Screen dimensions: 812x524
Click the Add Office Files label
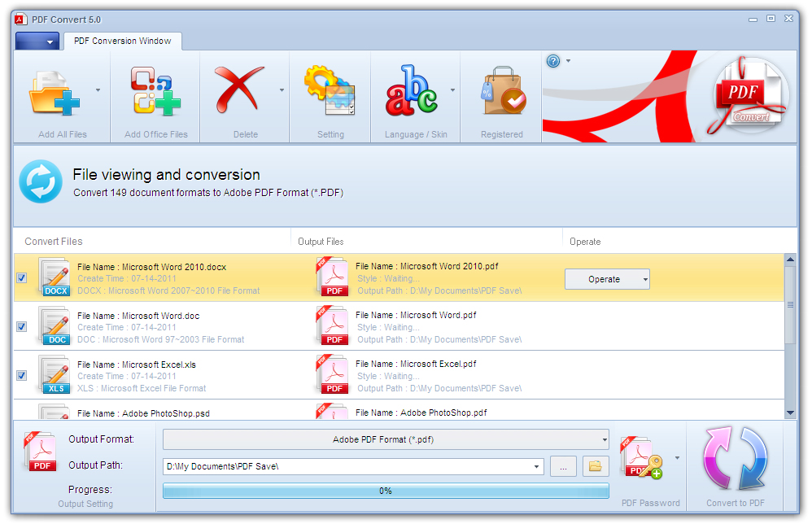pos(156,134)
